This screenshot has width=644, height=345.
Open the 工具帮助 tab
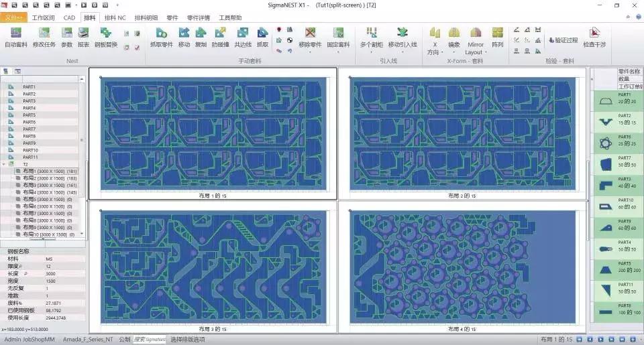coord(230,17)
